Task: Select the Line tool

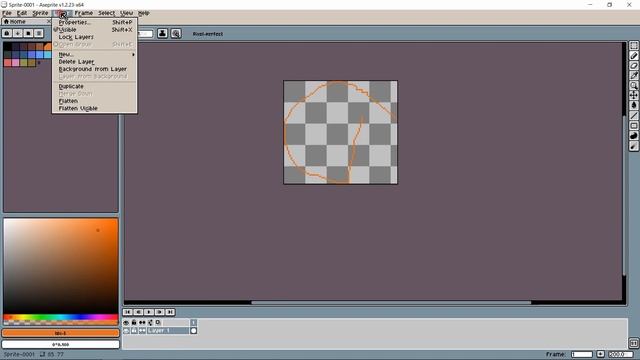Action: (x=633, y=116)
